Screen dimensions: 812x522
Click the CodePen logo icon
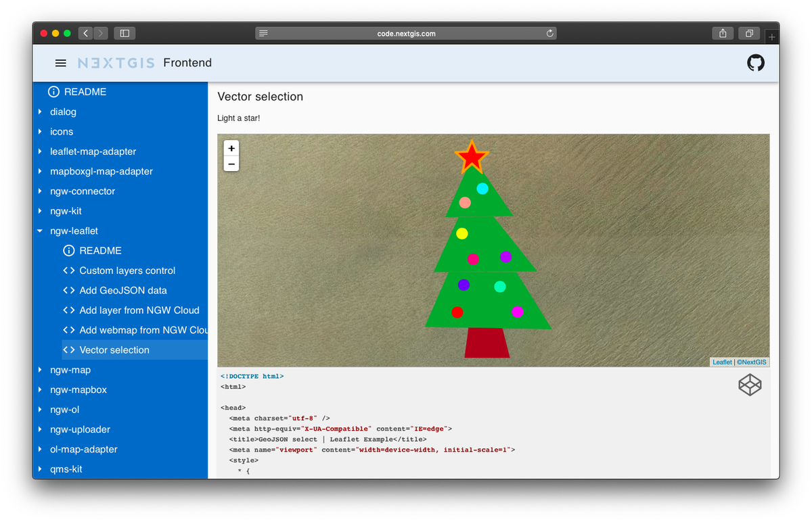[750, 385]
